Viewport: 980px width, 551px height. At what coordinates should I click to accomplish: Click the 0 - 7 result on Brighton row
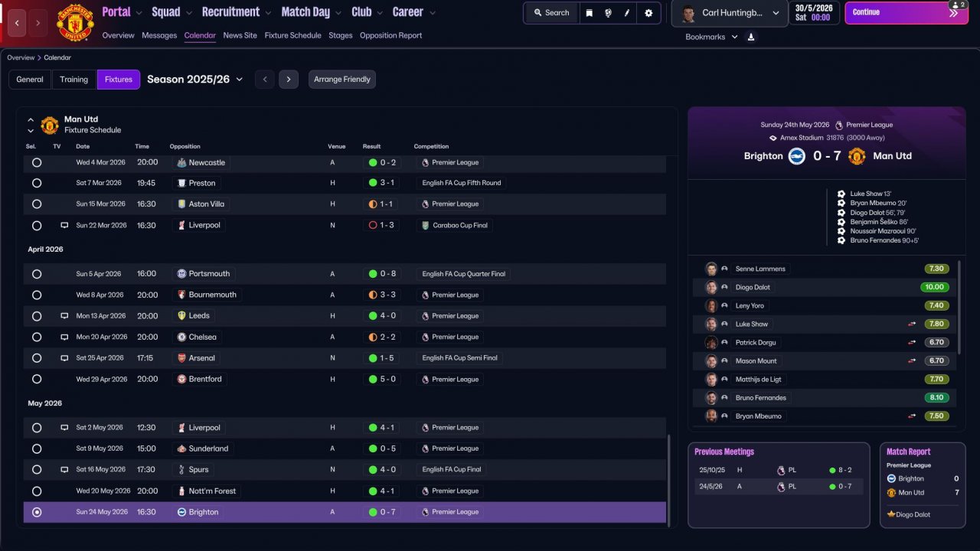tap(381, 512)
